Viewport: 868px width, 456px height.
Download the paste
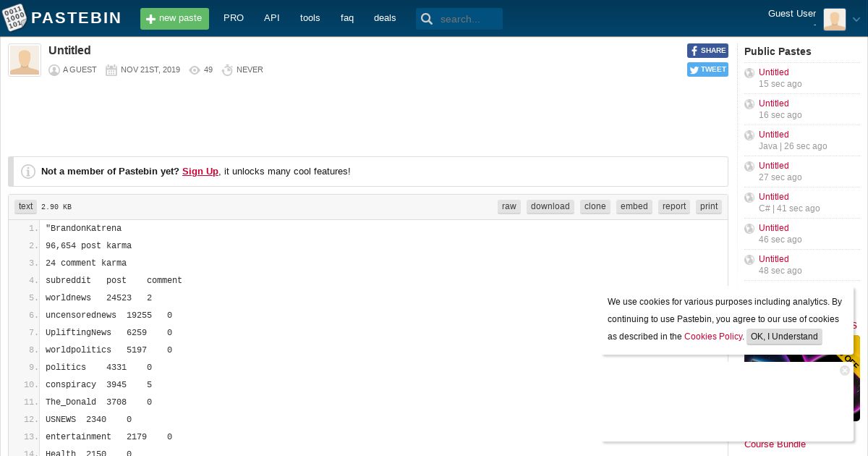pyautogui.click(x=550, y=206)
